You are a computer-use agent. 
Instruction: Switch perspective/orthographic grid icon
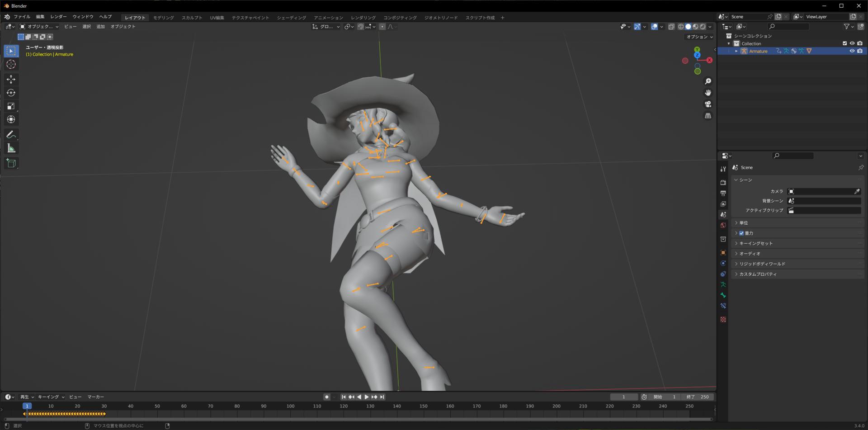coord(708,116)
